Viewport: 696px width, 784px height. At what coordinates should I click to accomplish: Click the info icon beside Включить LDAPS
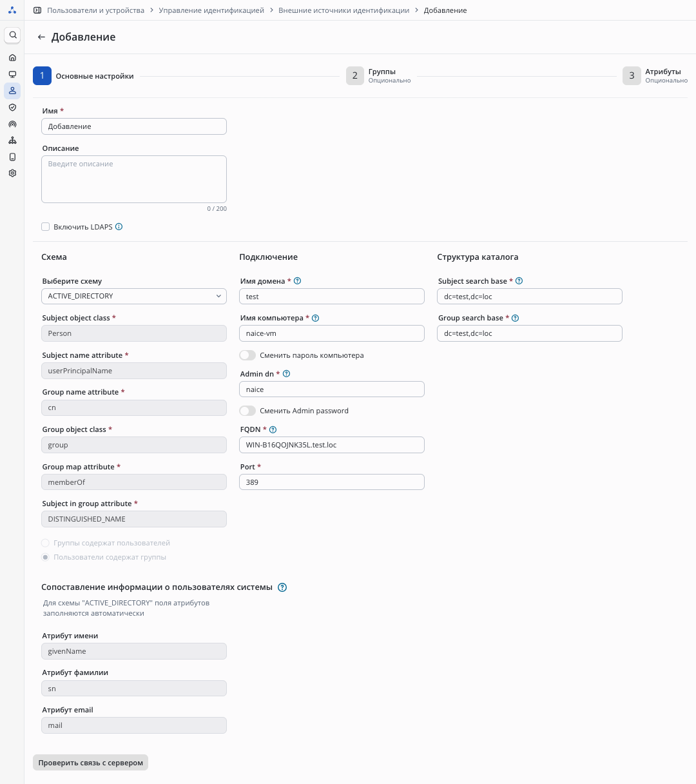(119, 227)
